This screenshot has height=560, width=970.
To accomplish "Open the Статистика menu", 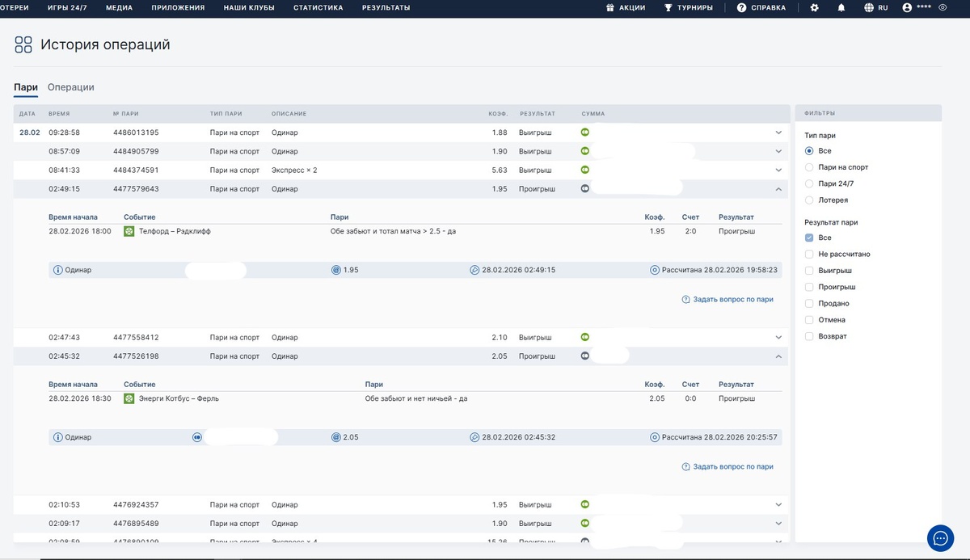I will point(318,7).
